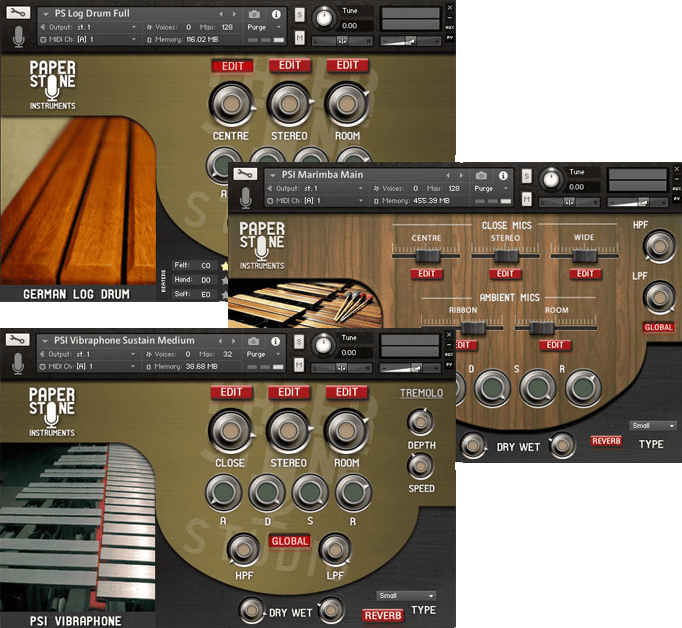Click microphone instrument icon in Log Drum header
This screenshot has width=682, height=628.
click(x=18, y=37)
